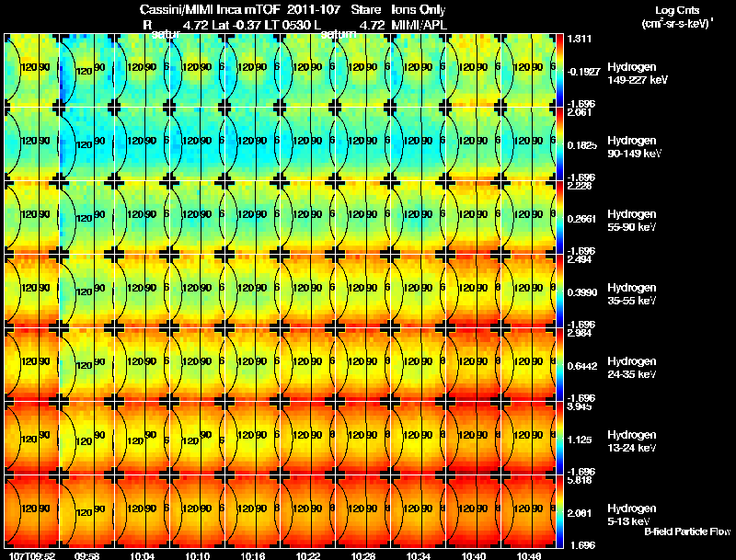The width and height of the screenshot is (736, 560).
Task: Click the 2.228 colorbar maximum value
Action: 580,186
